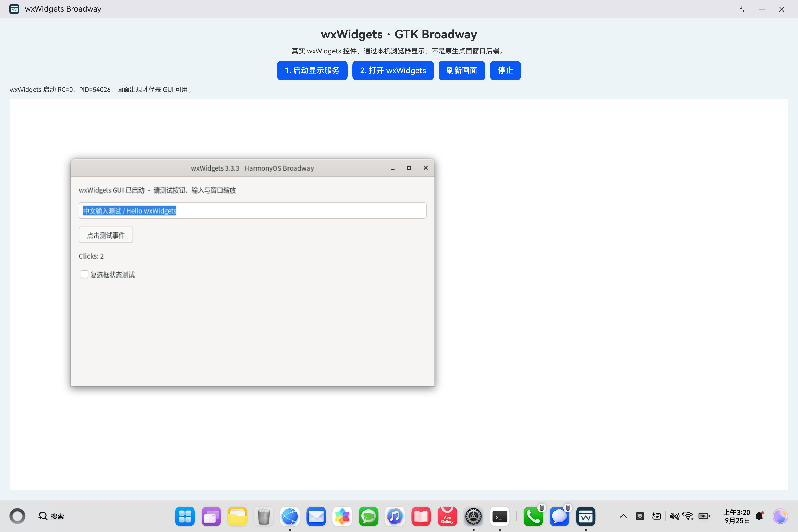This screenshot has height=532, width=798.
Task: Open the notifications bell icon
Action: point(760,516)
